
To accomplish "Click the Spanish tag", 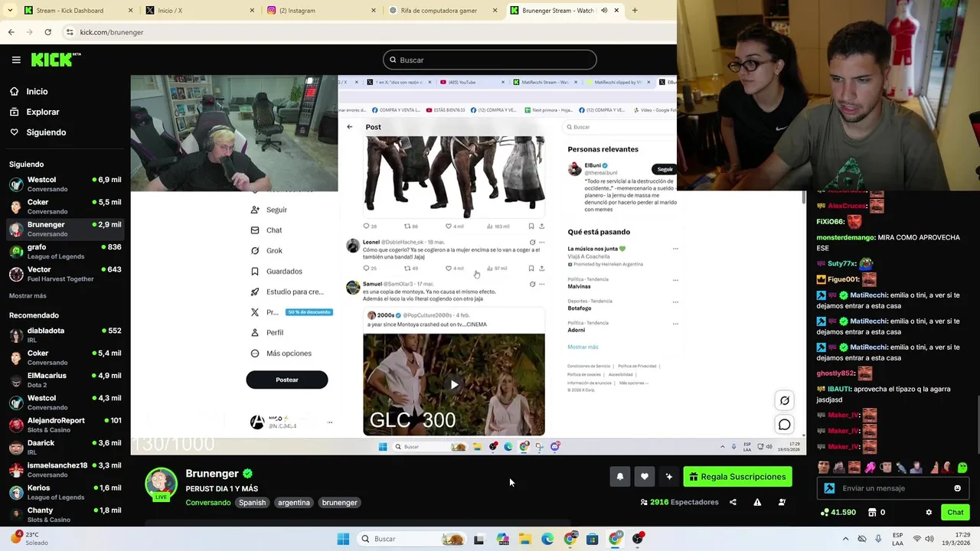I will click(x=252, y=503).
